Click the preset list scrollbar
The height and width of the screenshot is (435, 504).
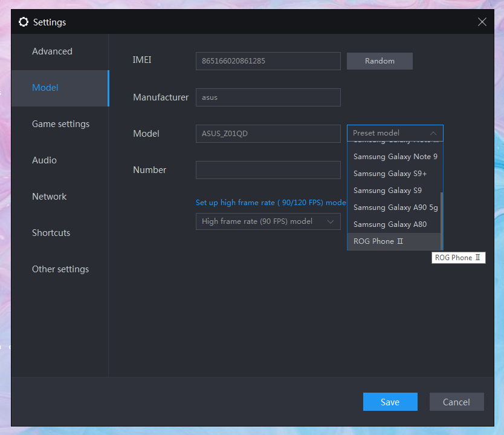tap(442, 221)
